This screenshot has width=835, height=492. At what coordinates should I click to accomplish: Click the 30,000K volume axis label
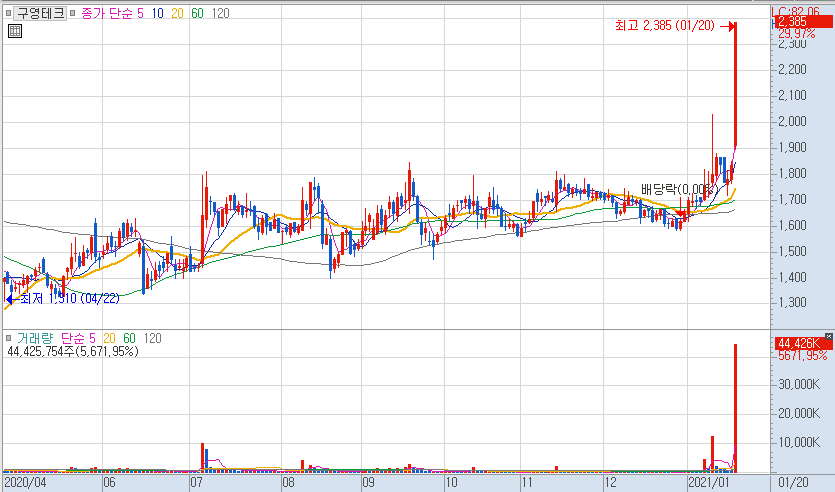pos(799,384)
